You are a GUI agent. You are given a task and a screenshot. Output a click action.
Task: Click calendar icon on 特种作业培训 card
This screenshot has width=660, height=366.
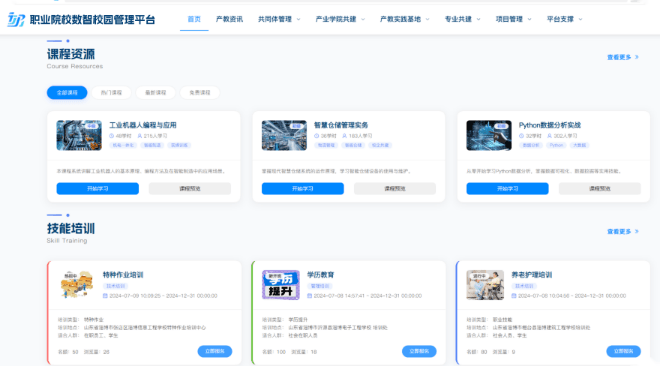(105, 296)
